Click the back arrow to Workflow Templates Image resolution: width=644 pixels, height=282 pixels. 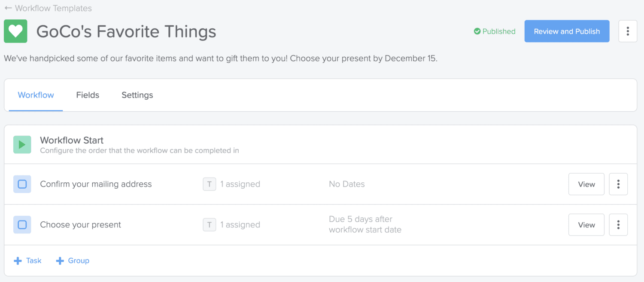pyautogui.click(x=8, y=8)
